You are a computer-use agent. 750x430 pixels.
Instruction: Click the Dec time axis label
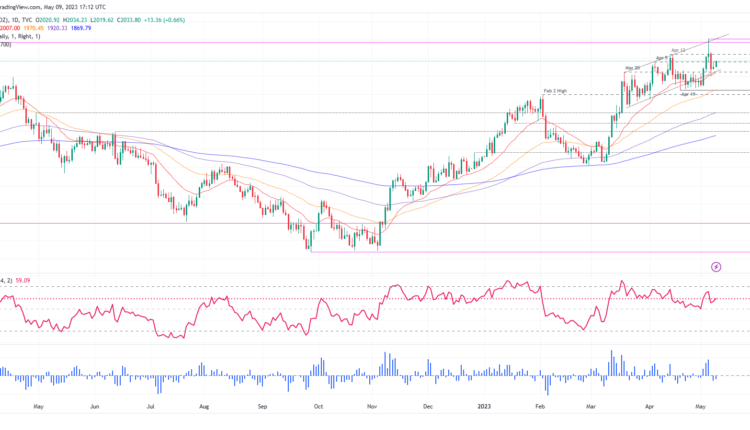(427, 408)
